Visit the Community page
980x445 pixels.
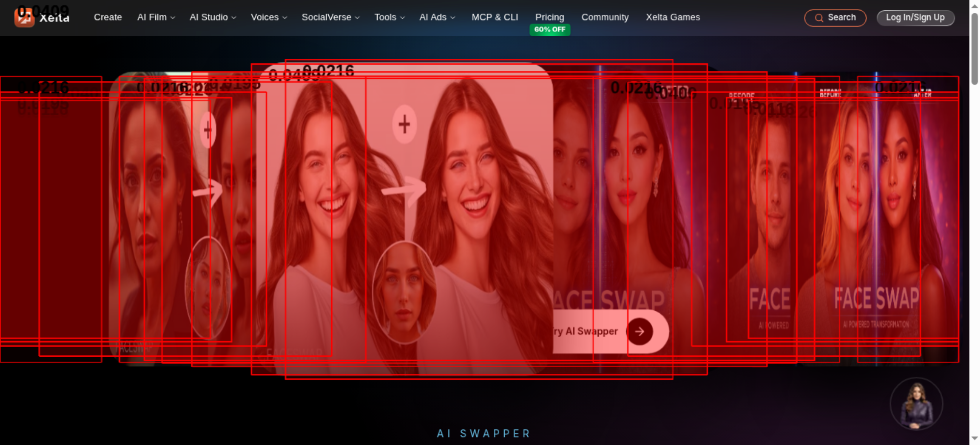(x=605, y=17)
